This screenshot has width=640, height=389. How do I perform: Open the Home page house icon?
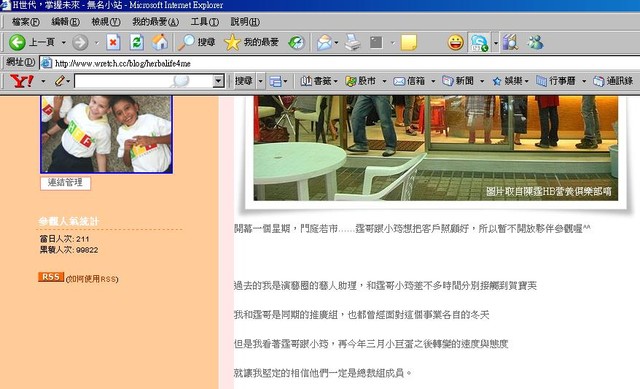click(160, 42)
